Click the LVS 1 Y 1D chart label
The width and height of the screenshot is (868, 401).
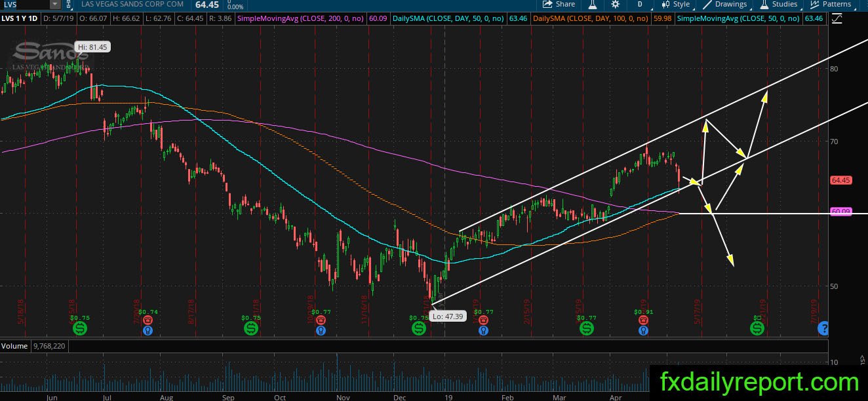click(20, 19)
